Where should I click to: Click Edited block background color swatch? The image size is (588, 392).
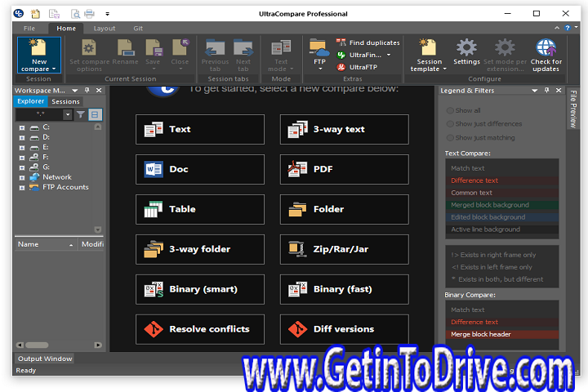[502, 217]
